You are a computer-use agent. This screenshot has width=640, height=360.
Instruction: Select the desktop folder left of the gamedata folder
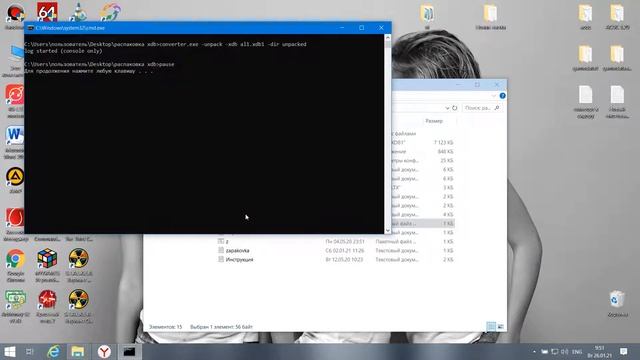coord(585,58)
